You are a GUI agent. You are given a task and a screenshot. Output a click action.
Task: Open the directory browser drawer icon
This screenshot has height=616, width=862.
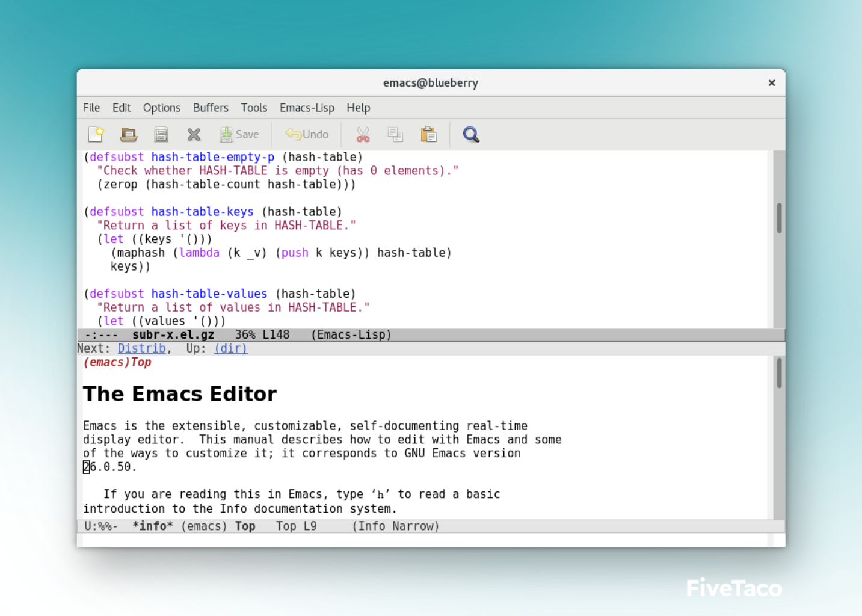(161, 134)
